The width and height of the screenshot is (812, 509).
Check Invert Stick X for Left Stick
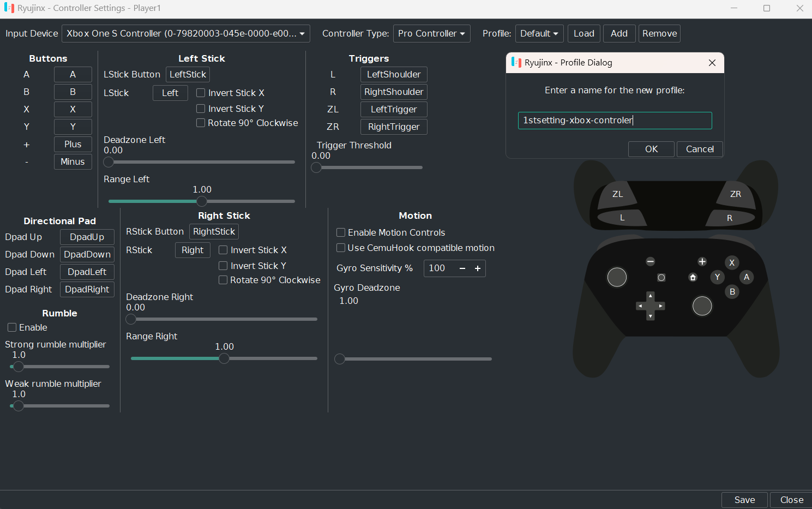click(x=201, y=93)
